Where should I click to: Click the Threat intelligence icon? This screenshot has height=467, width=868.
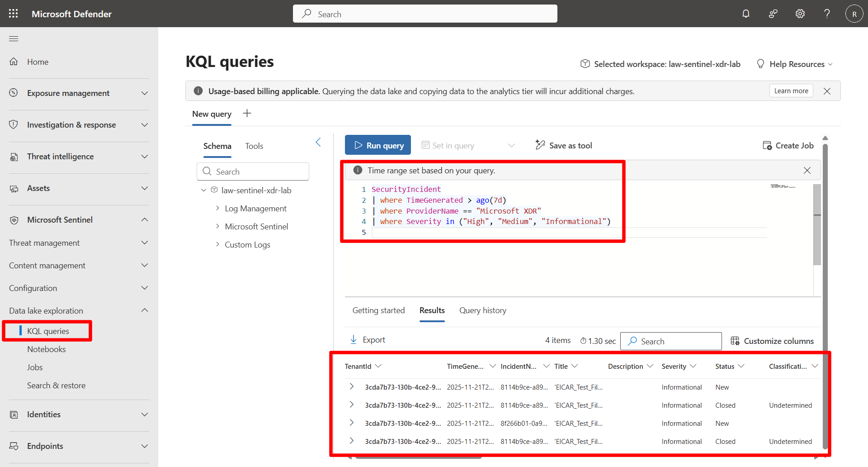[14, 157]
